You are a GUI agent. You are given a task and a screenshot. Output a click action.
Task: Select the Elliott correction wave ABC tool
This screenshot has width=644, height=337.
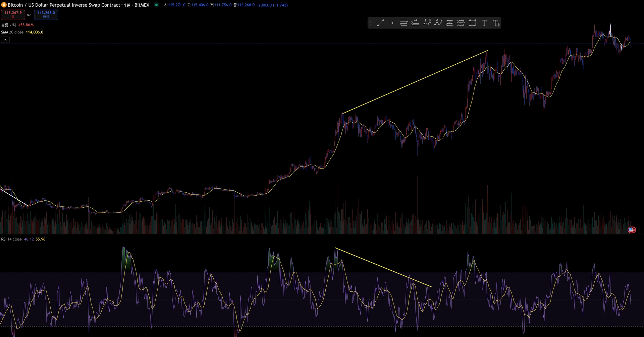(438, 23)
